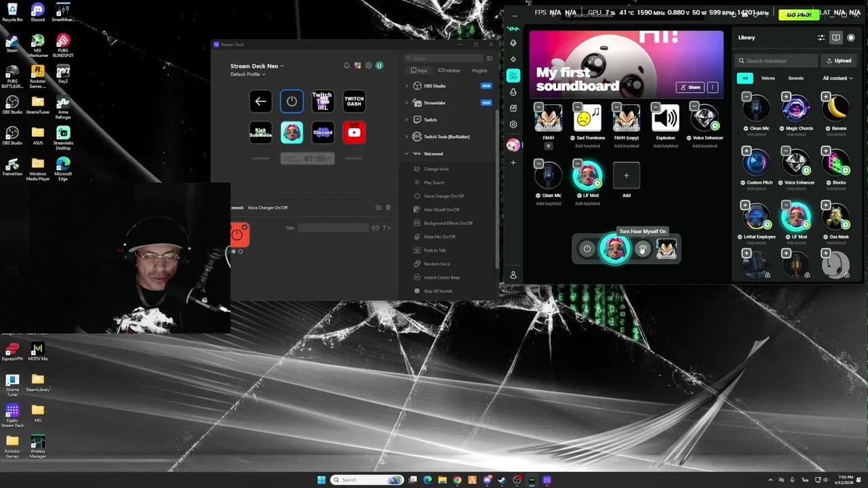Add new item with Voicemod sidebar plus
Viewport: 868px width, 488px height.
513,163
